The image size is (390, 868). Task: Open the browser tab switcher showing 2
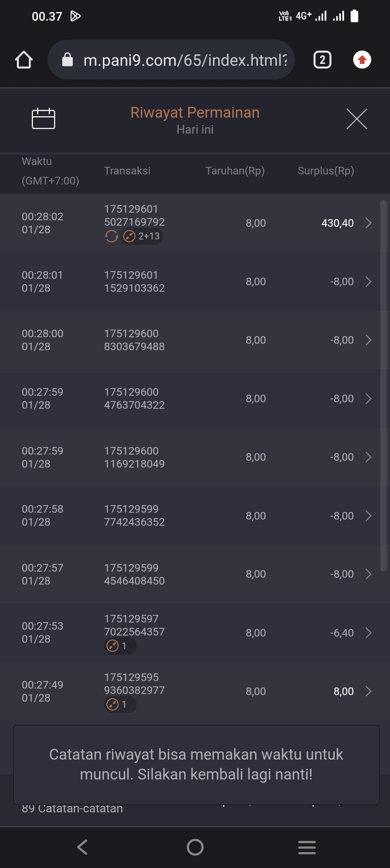pyautogui.click(x=322, y=60)
